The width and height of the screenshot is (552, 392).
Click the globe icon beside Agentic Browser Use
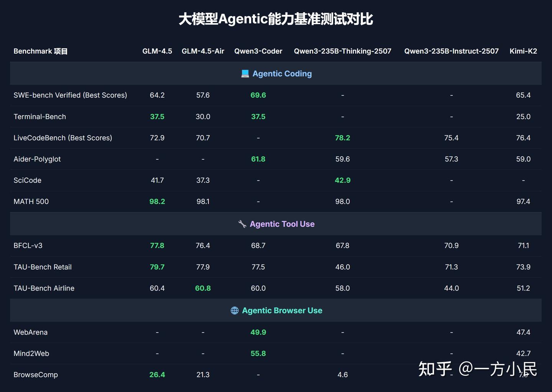point(234,310)
